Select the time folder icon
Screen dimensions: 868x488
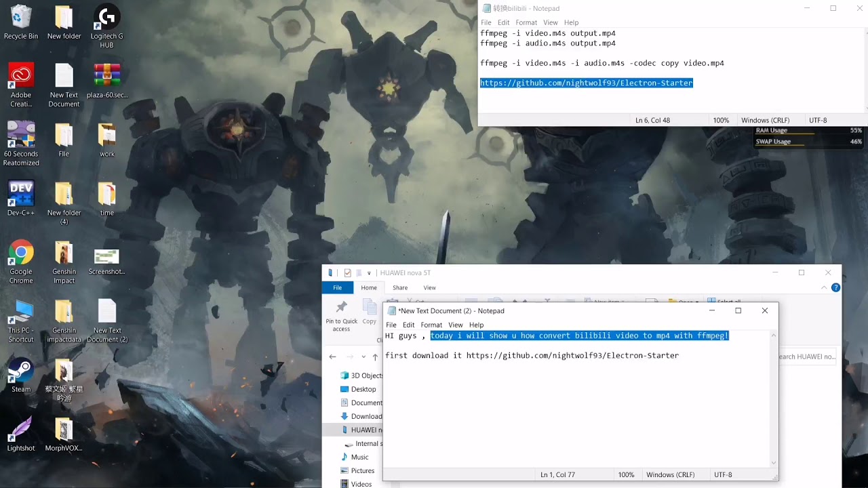point(106,199)
